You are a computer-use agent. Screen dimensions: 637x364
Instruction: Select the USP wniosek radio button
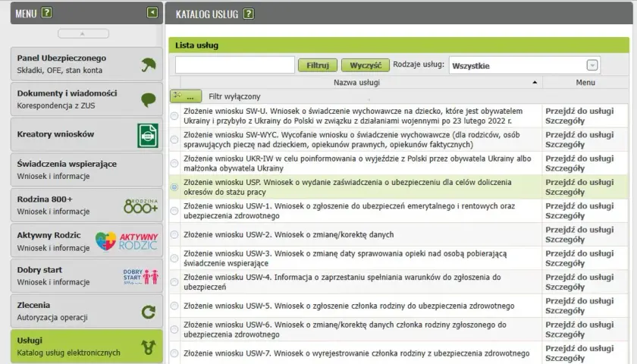point(174,187)
